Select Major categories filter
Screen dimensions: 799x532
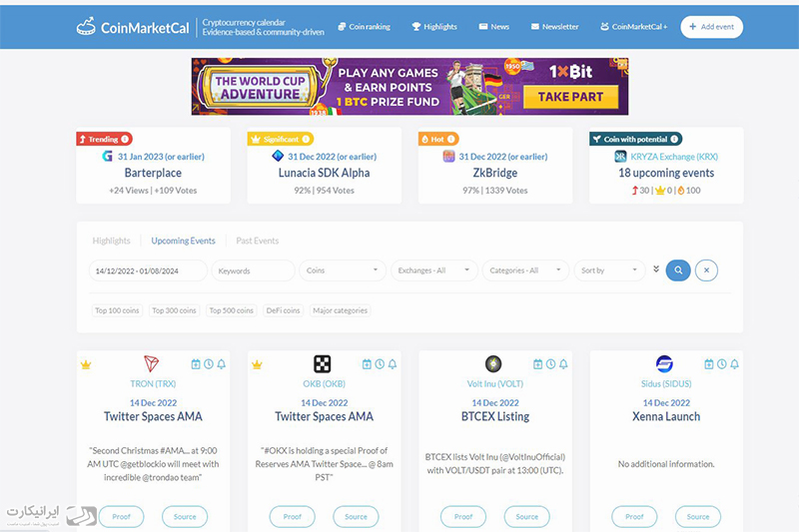(x=340, y=310)
